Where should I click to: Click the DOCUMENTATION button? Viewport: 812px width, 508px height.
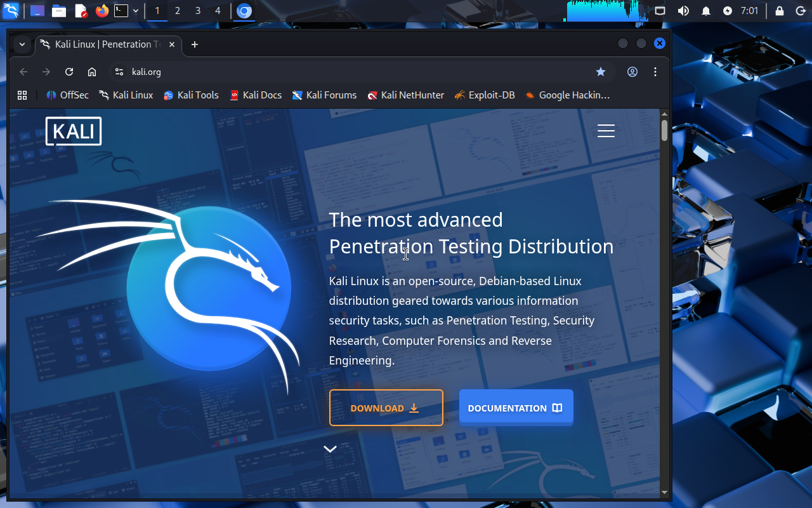516,408
